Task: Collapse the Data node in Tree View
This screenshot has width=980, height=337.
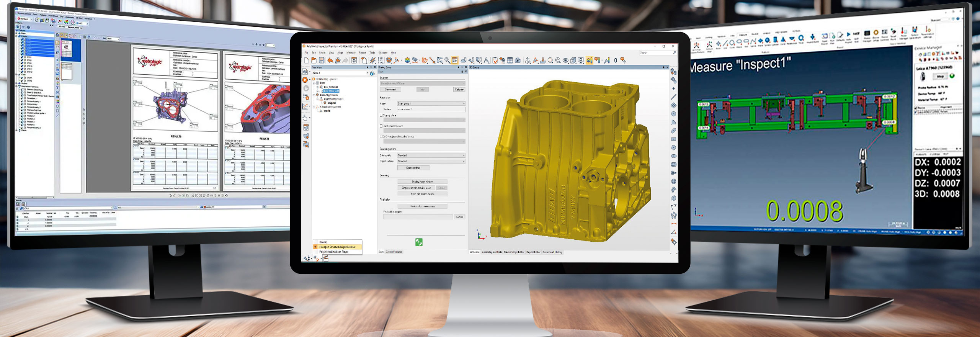Action: [x=314, y=83]
